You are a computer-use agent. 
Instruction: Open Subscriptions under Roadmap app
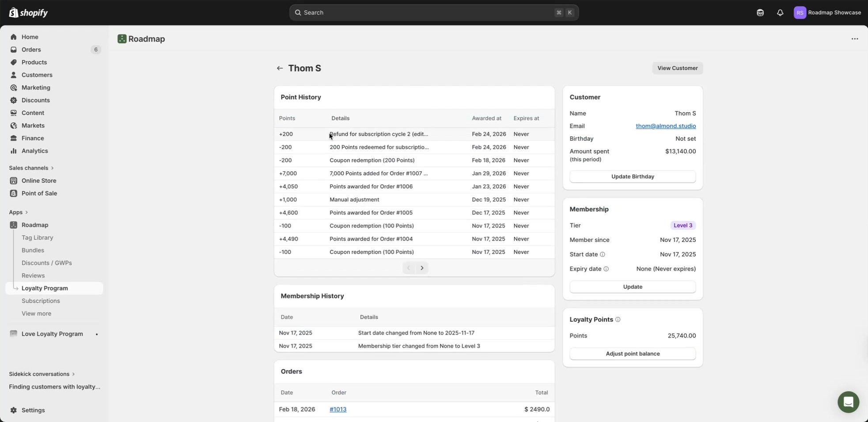tap(41, 301)
